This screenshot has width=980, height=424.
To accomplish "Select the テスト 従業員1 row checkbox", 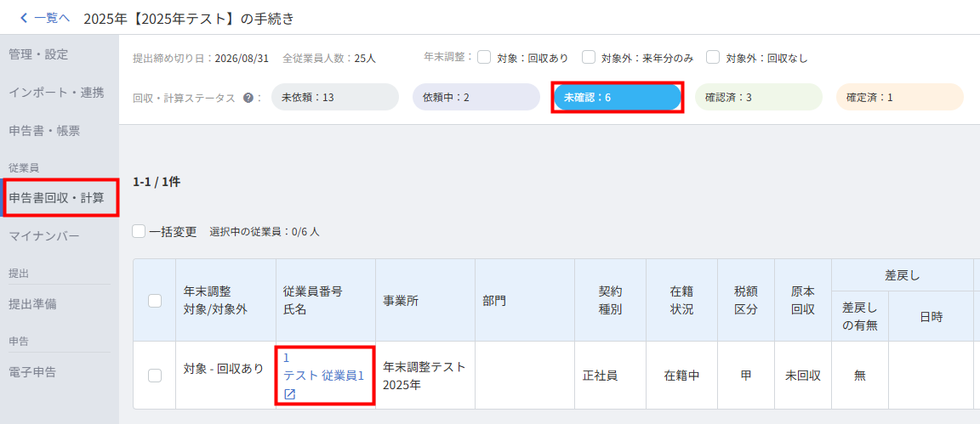I will point(155,376).
